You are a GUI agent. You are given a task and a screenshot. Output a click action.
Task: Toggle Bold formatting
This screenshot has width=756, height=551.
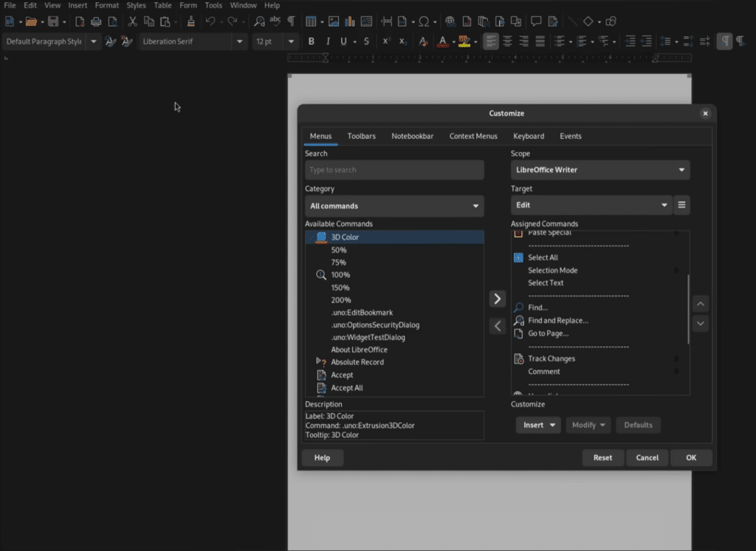[x=312, y=41]
